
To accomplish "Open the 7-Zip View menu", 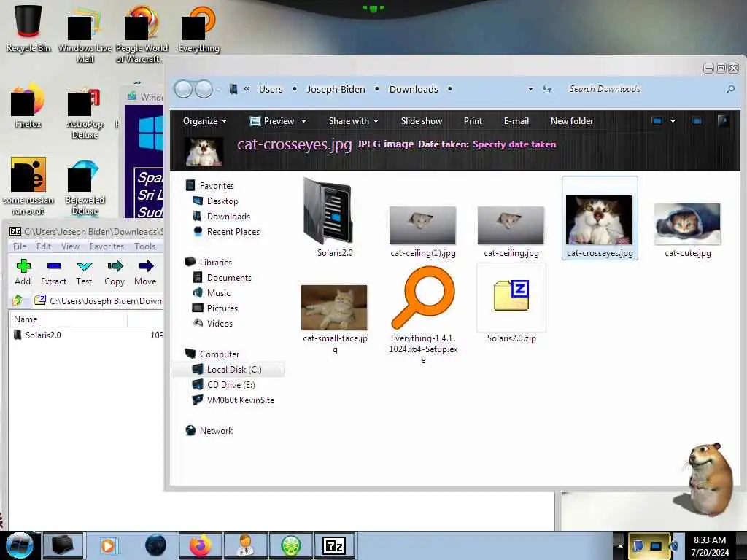I will click(71, 246).
